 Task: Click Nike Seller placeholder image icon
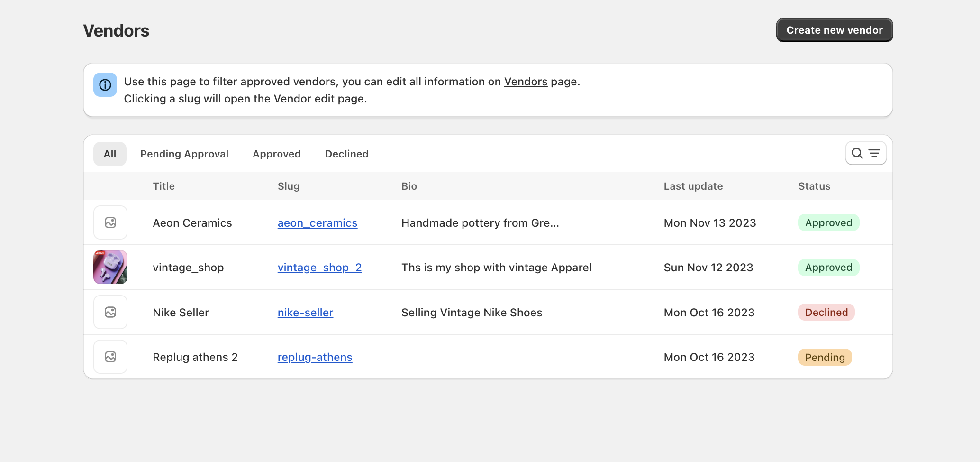pyautogui.click(x=110, y=312)
